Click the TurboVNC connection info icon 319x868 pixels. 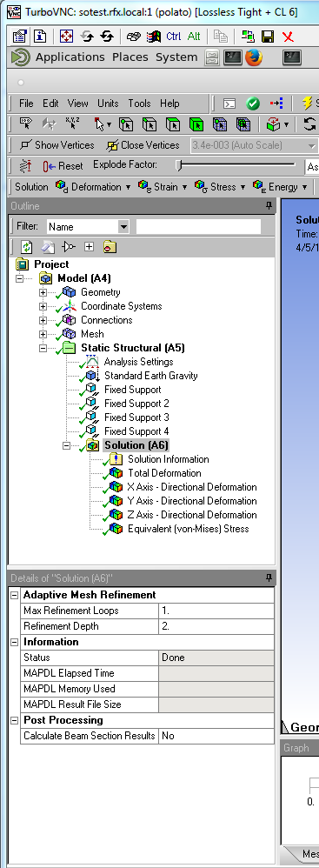click(40, 37)
